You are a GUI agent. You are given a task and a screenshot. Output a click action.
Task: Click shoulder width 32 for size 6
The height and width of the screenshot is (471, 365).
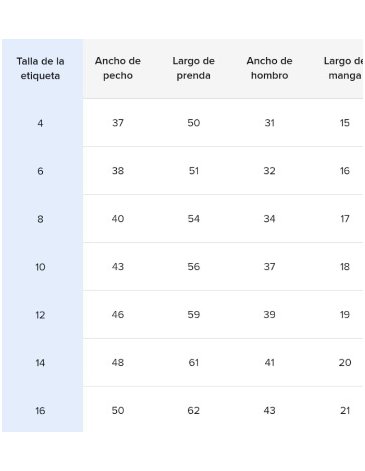point(269,171)
